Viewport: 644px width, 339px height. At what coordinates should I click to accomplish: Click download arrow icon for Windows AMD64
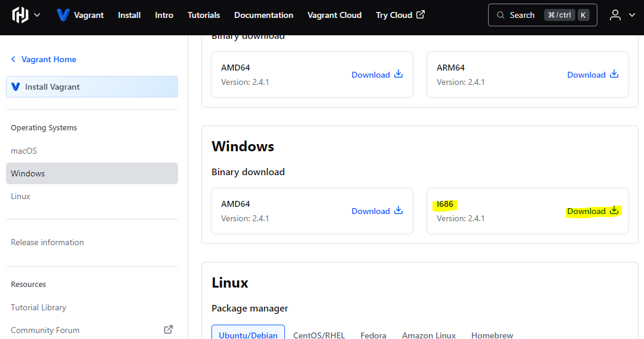398,210
